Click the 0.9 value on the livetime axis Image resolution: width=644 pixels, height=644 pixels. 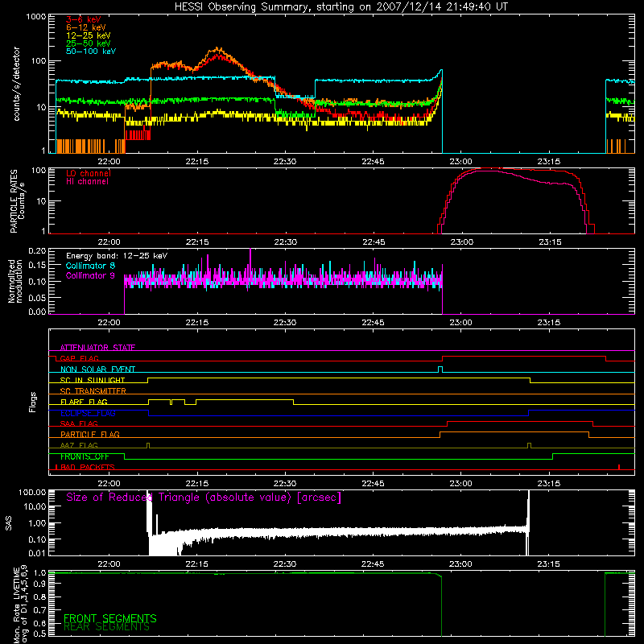[x=39, y=584]
